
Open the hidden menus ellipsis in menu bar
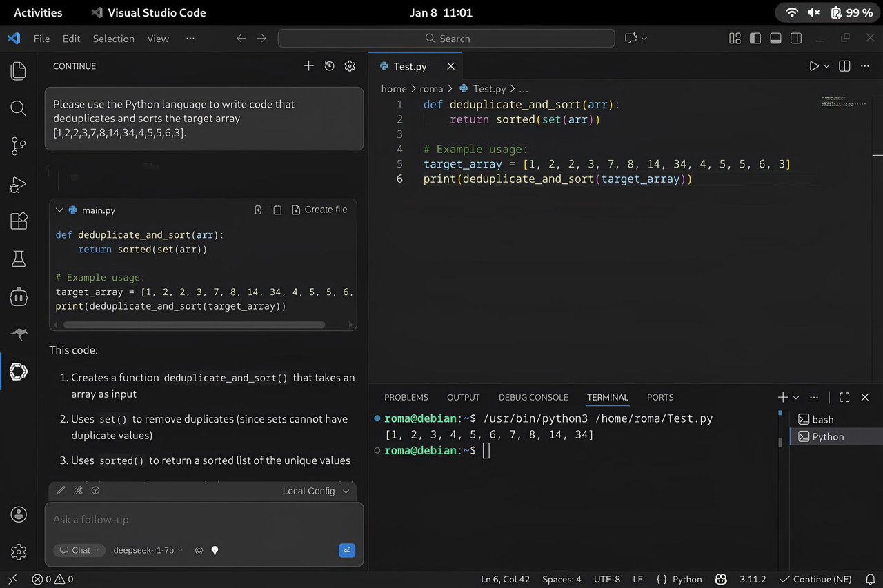coord(190,39)
